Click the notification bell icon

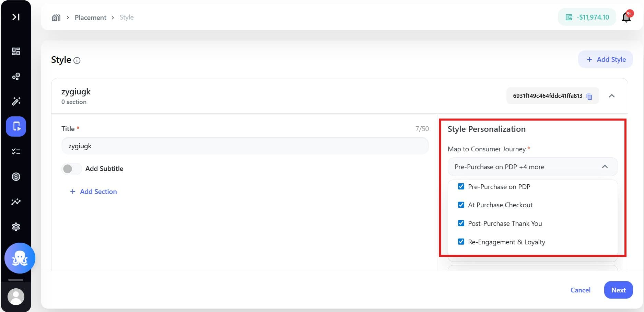click(x=626, y=18)
